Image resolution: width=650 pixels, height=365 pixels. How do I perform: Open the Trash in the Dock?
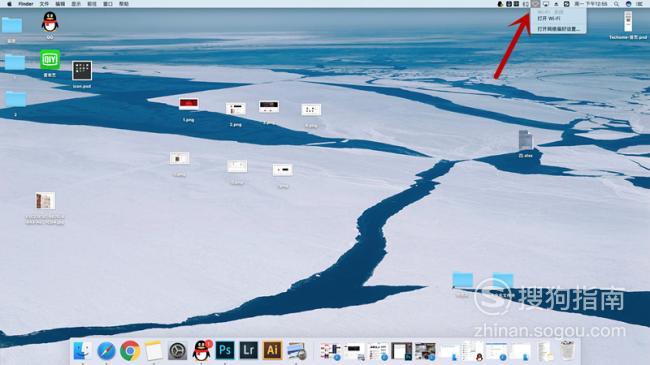pos(567,350)
